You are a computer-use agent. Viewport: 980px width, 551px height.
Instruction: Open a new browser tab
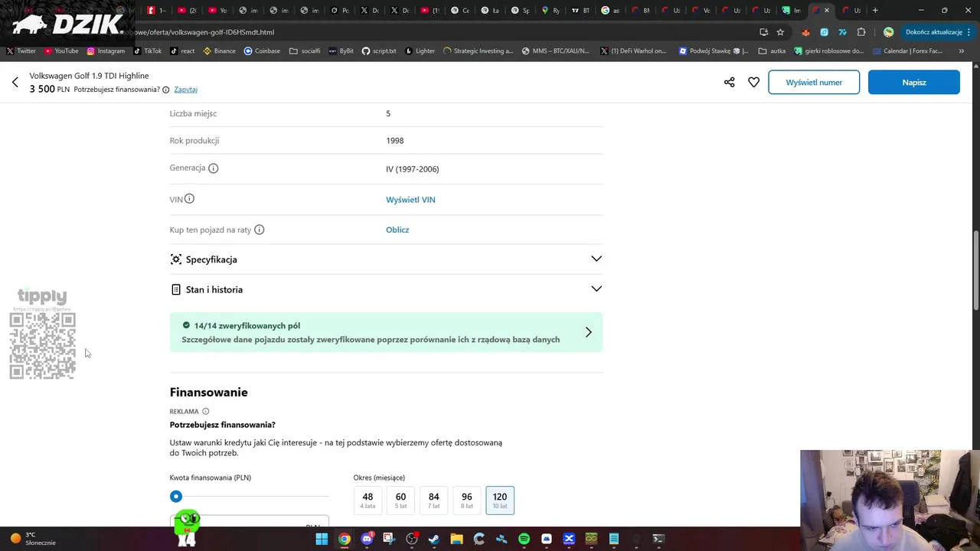[875, 10]
